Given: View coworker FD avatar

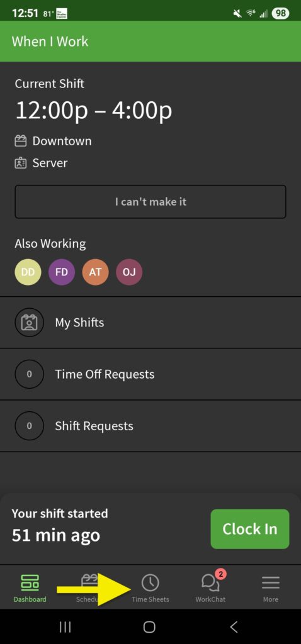Looking at the screenshot, I should [62, 272].
